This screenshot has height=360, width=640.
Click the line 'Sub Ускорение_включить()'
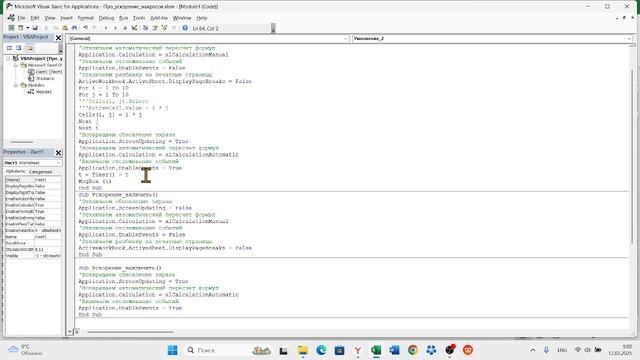tap(118, 195)
